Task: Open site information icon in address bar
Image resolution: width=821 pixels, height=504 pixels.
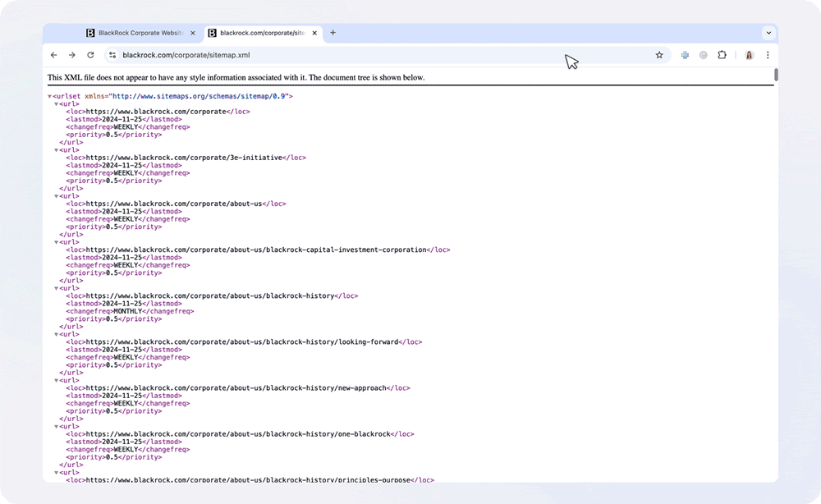Action: click(112, 55)
